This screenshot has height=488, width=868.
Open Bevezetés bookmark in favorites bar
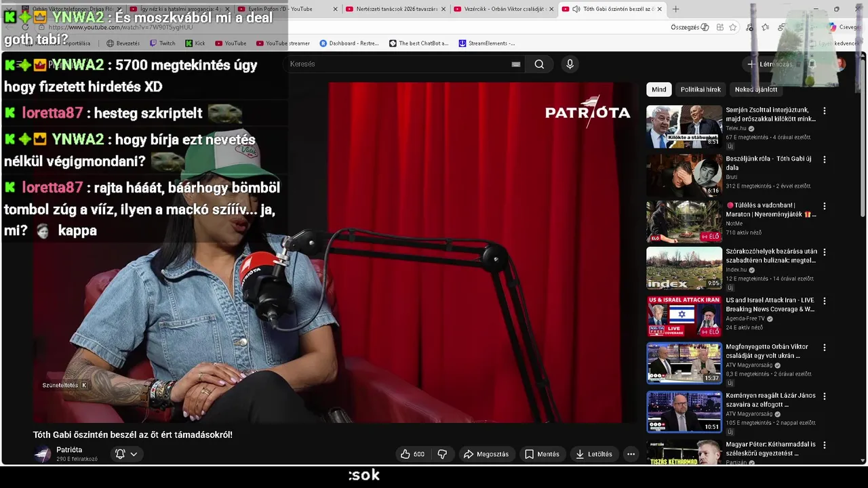(x=123, y=43)
